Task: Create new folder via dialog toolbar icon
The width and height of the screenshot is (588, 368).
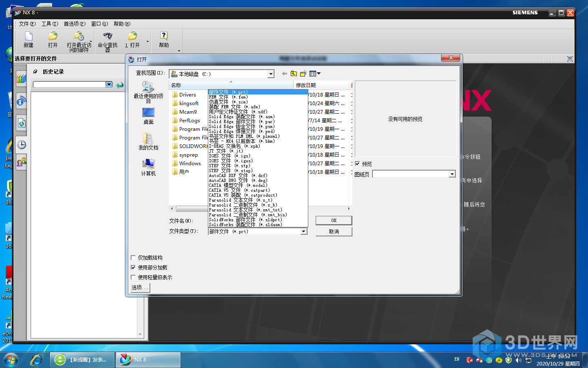Action: [x=303, y=74]
